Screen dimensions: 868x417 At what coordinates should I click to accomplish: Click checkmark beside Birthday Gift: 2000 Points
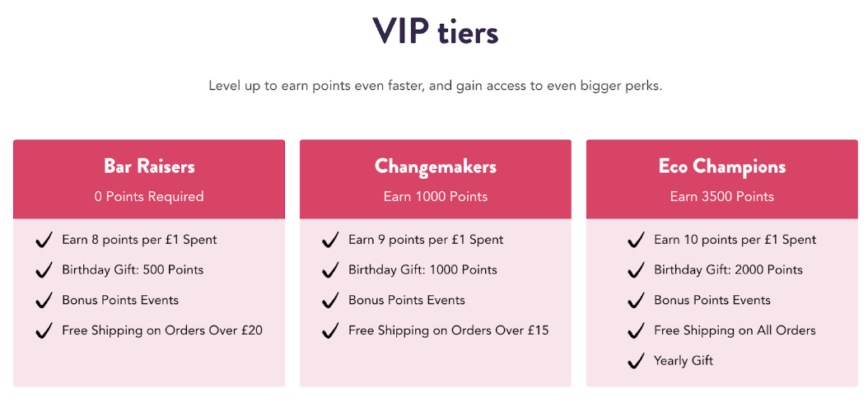pyautogui.click(x=636, y=270)
